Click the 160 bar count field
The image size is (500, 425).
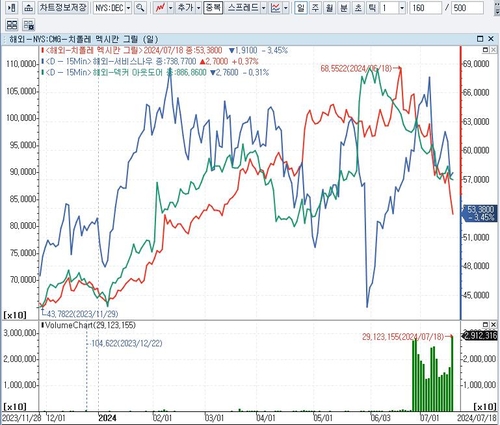(425, 8)
